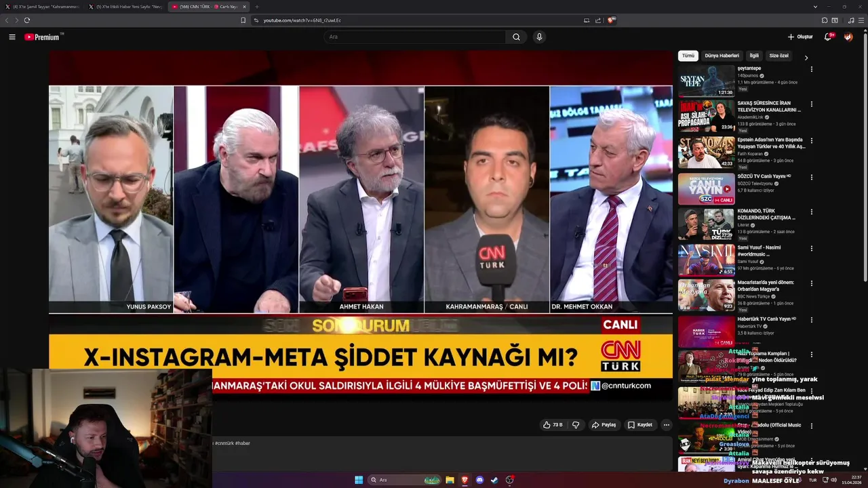Image resolution: width=868 pixels, height=488 pixels.
Task: Open the Oluştur create menu
Action: click(800, 37)
